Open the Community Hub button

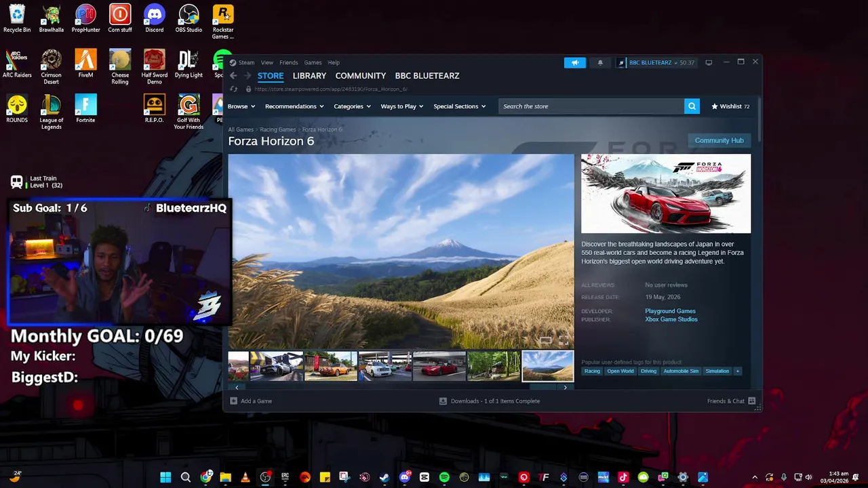719,140
